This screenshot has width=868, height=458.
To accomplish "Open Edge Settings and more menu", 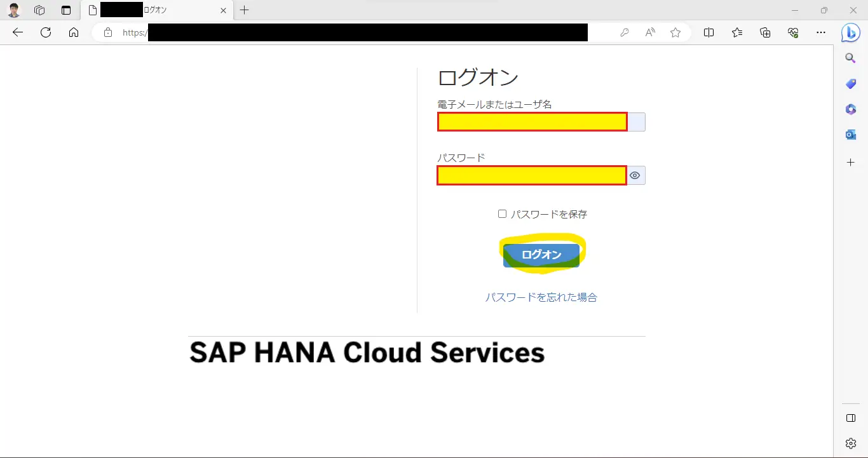I will click(x=821, y=32).
